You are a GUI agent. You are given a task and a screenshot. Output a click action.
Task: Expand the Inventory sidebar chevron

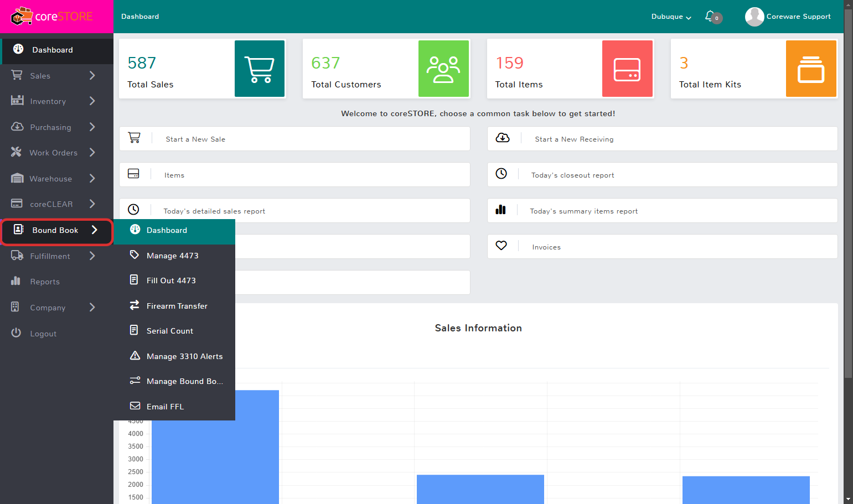click(x=92, y=101)
